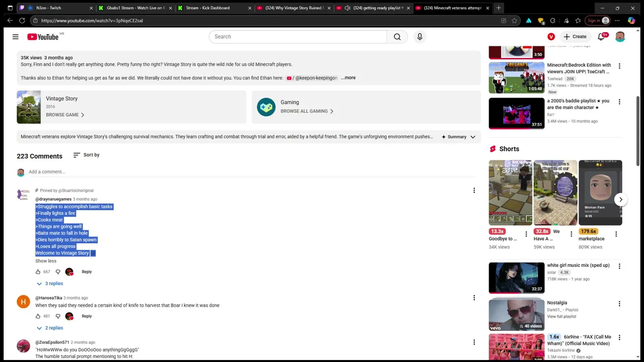Viewport: 644px width, 362px height.
Task: Open browser settings and more menu
Action: (617, 21)
